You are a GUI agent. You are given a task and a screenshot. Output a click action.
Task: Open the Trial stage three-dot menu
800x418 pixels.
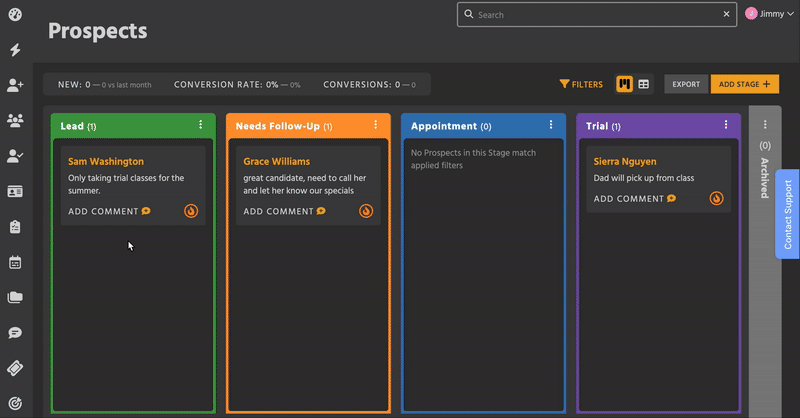(x=726, y=126)
